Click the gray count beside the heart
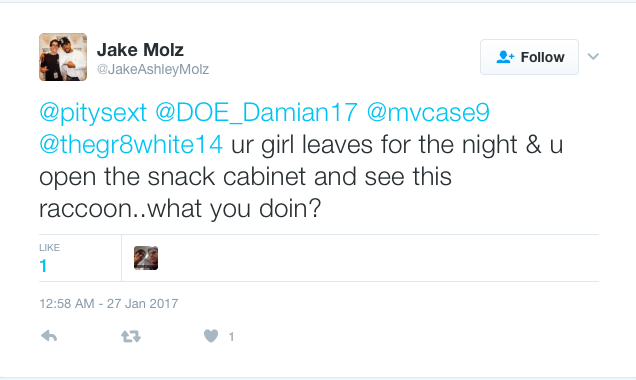The image size is (636, 380). [x=231, y=337]
